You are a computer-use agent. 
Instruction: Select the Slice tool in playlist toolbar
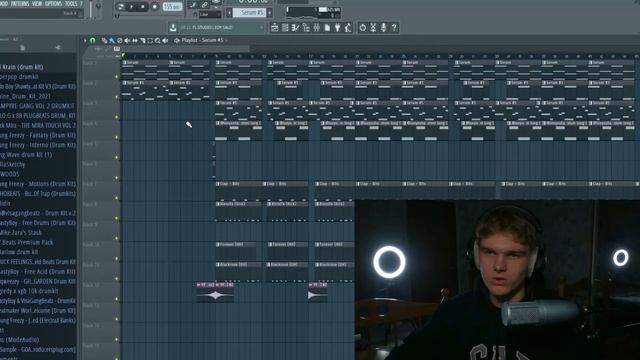(x=142, y=40)
